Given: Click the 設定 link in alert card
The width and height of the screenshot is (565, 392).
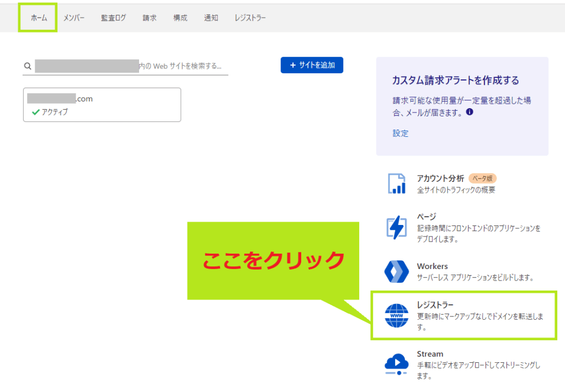Looking at the screenshot, I should pos(401,133).
